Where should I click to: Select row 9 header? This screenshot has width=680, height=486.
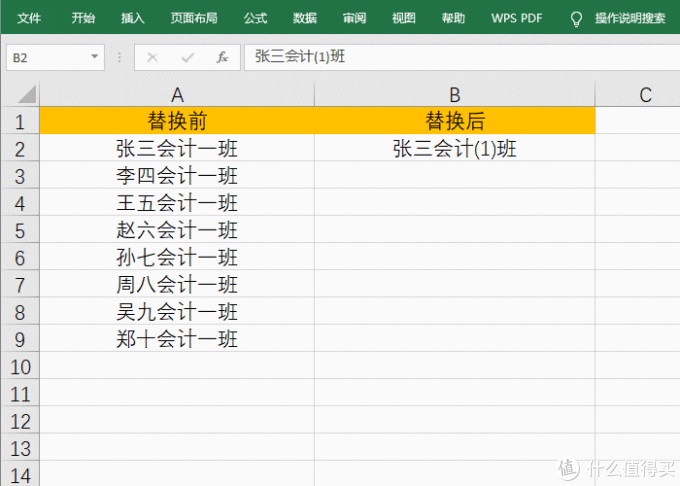20,339
